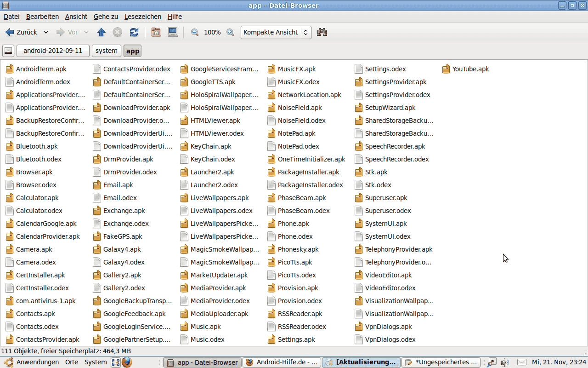
Task: Select file name Gallery2.odex
Action: [124, 288]
